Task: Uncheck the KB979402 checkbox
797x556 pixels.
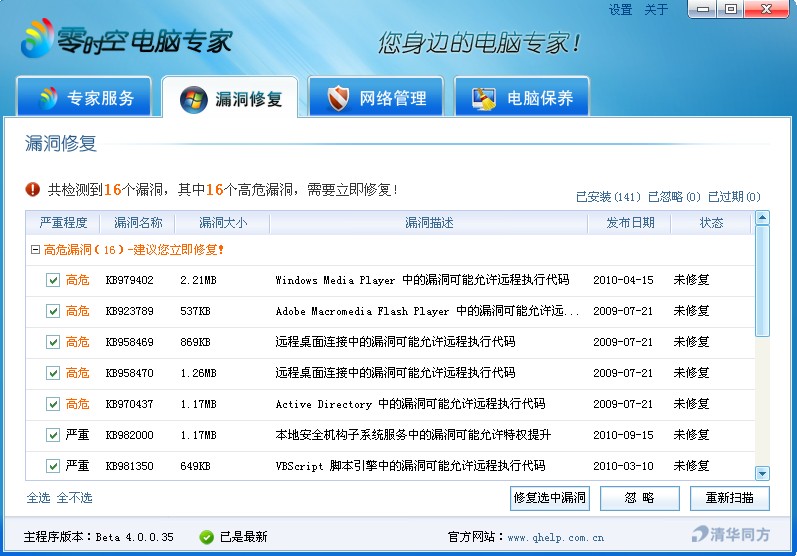Action: click(x=53, y=280)
